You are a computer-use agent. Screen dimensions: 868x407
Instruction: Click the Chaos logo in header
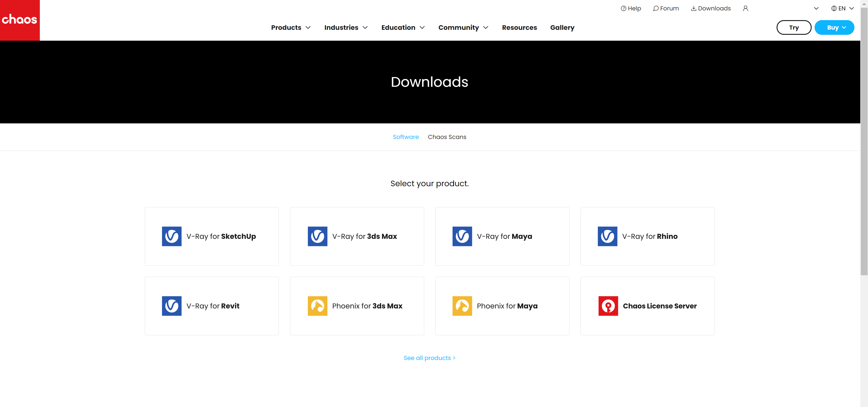[x=19, y=20]
